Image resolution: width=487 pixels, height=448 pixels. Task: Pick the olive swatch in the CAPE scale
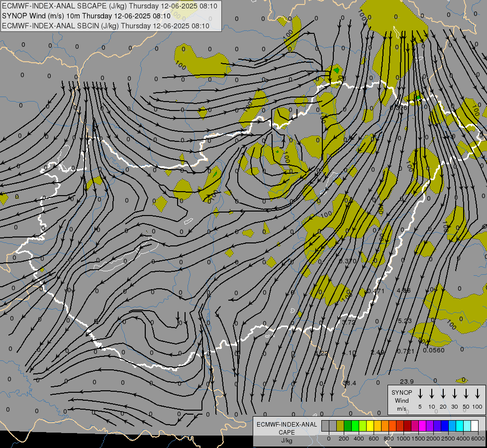pos(340,426)
